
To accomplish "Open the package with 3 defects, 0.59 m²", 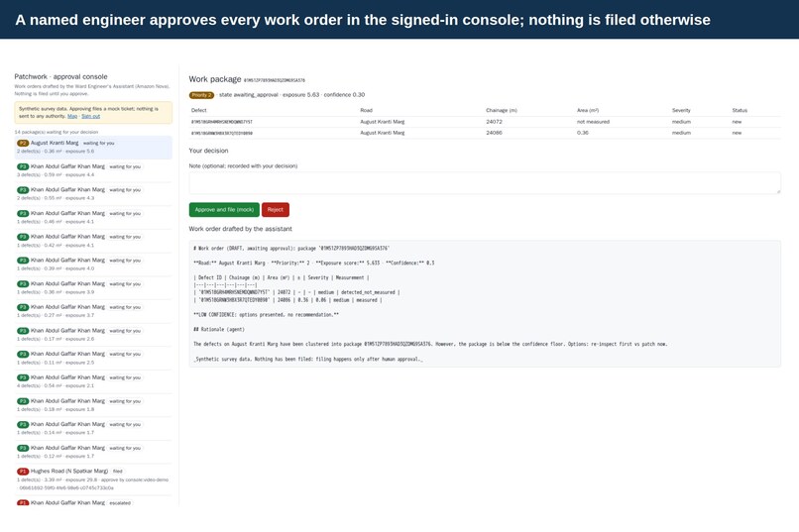I will click(x=93, y=170).
